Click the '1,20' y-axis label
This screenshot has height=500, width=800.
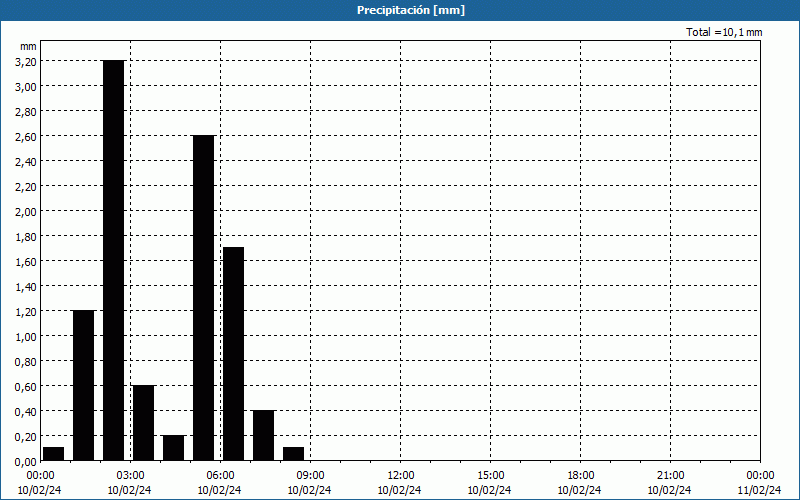click(26, 311)
